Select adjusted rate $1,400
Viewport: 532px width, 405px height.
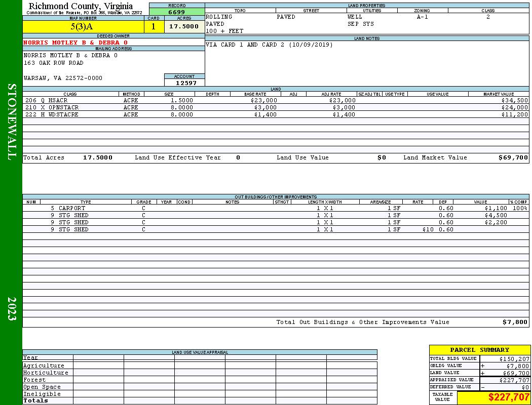[x=344, y=114]
